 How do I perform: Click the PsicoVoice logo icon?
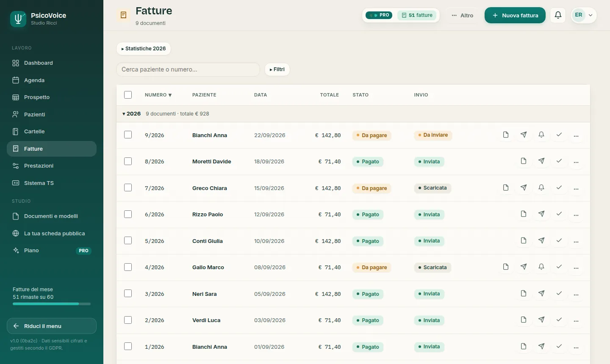click(18, 19)
